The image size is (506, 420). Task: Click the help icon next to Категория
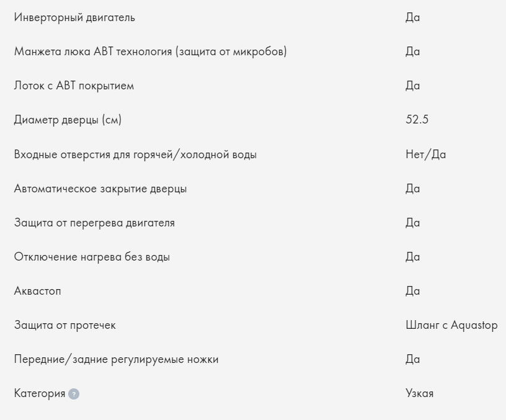click(74, 394)
